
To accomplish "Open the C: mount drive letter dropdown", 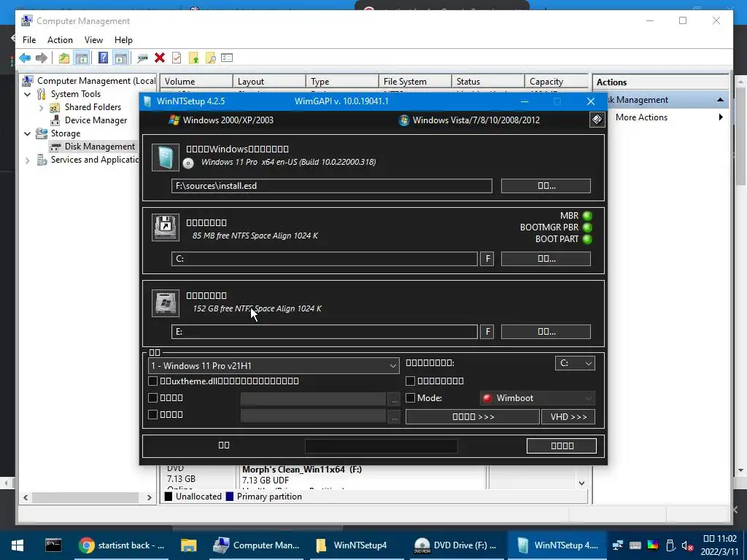I will 575,363.
